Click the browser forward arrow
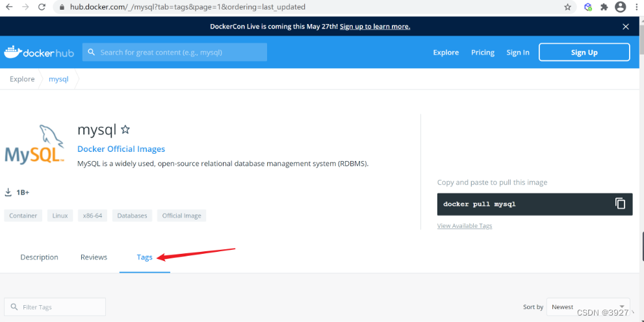The height and width of the screenshot is (322, 644). coord(25,7)
